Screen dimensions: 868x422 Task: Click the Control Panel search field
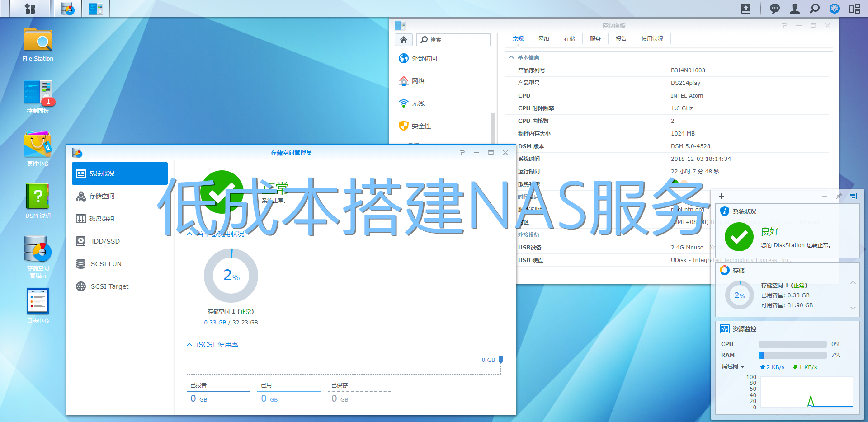coord(453,40)
